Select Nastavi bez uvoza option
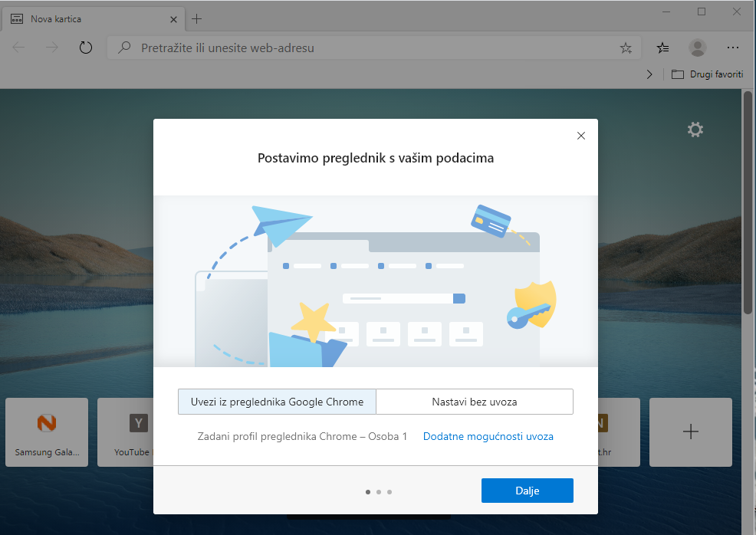Image resolution: width=756 pixels, height=535 pixels. (474, 402)
